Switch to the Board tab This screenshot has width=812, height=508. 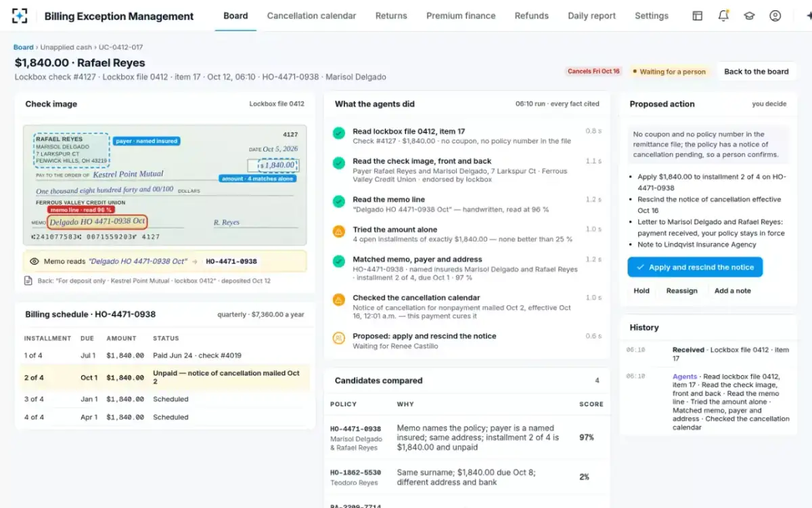pyautogui.click(x=235, y=16)
